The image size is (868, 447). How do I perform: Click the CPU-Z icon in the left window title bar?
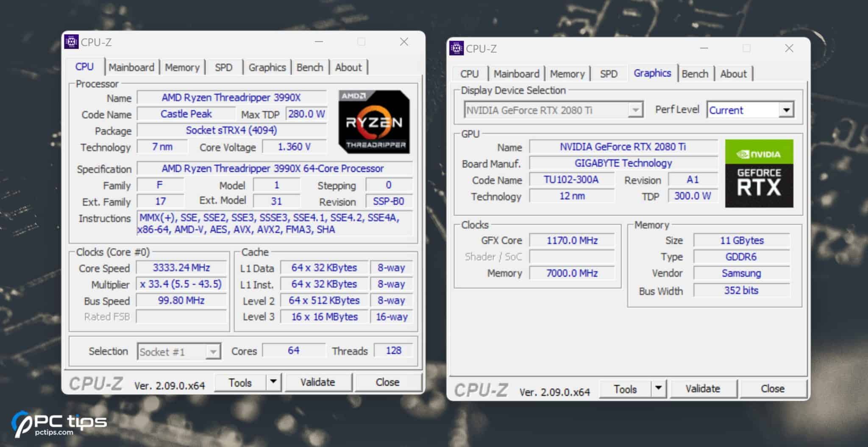point(72,42)
